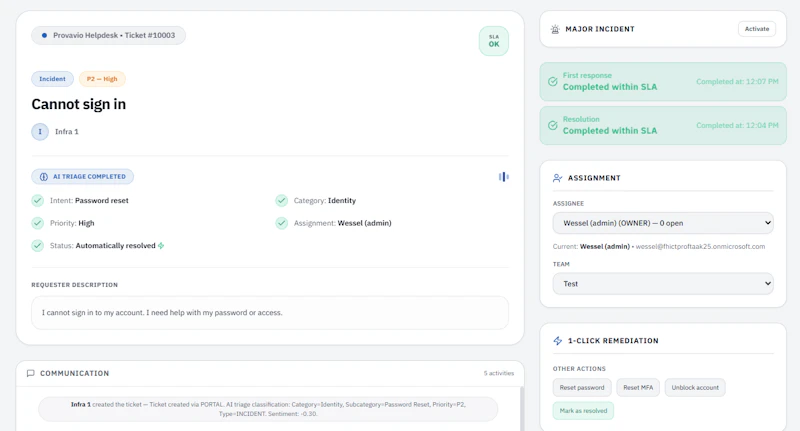Click the Infra 1 created the ticket activity entry
800x431 pixels.
[268, 409]
